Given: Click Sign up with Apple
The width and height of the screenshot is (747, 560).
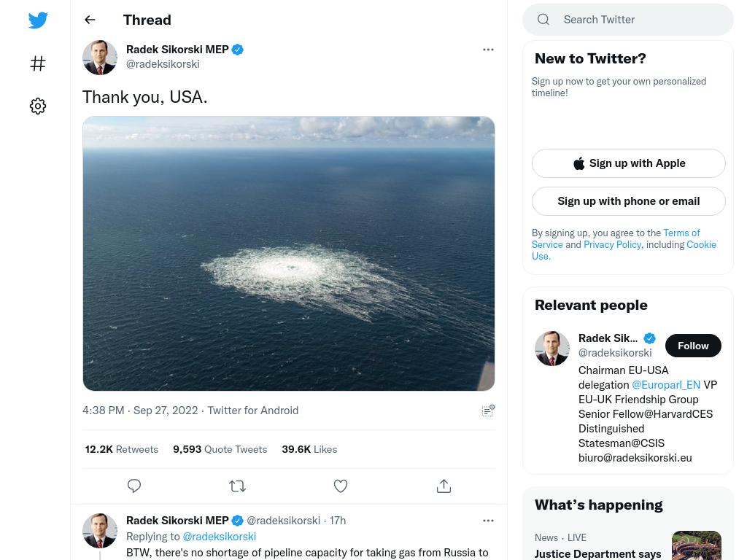Looking at the screenshot, I should (x=628, y=163).
